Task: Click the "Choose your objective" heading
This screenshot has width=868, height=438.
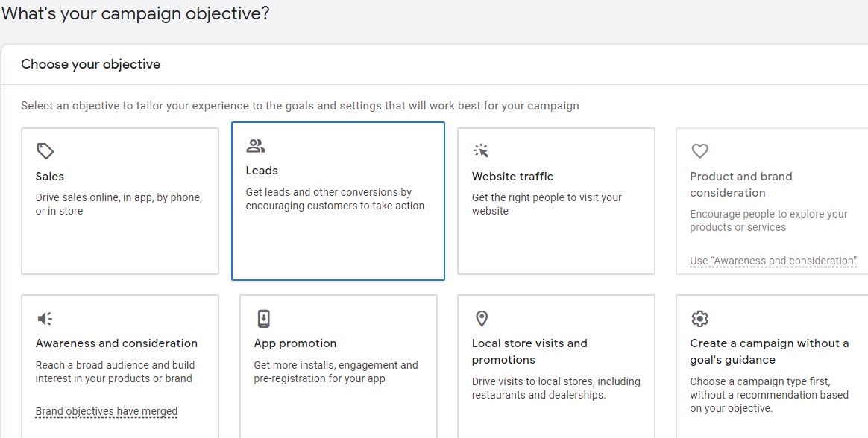Action: tap(91, 64)
